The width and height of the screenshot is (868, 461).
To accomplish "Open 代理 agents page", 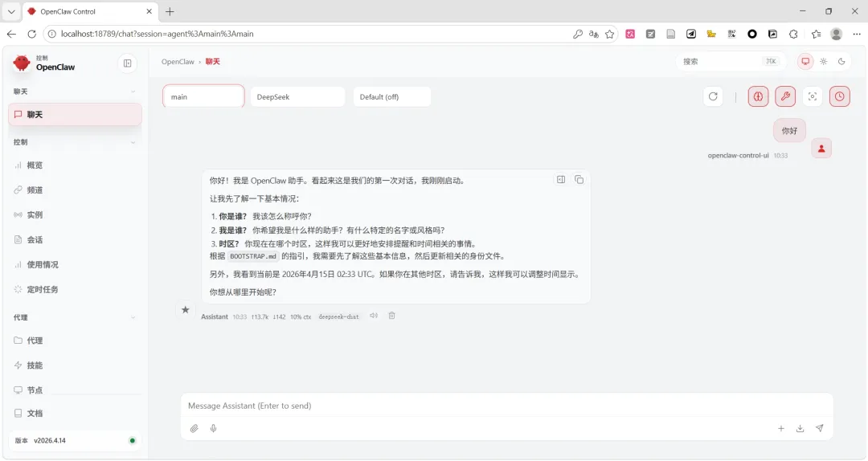I will (76, 341).
